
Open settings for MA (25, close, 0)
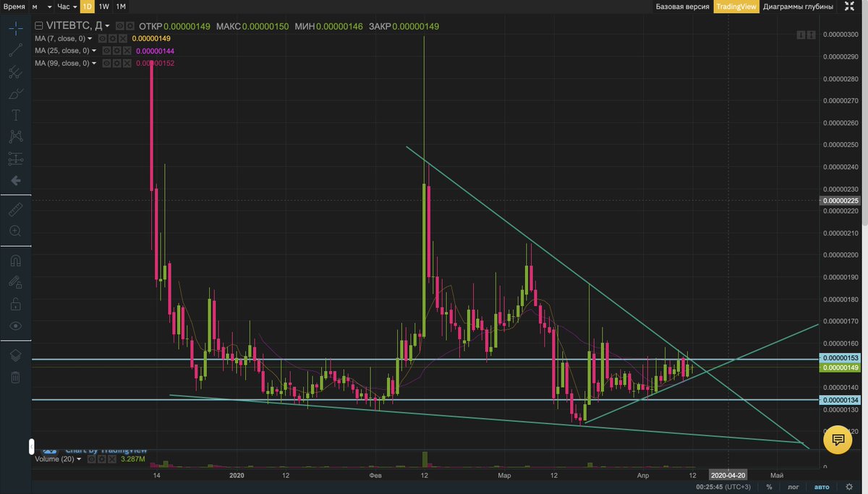click(116, 51)
